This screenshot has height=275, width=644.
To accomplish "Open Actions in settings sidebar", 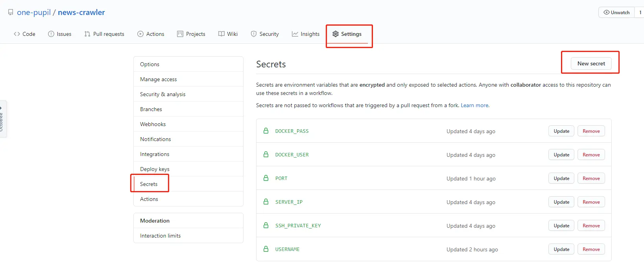I will [188, 199].
